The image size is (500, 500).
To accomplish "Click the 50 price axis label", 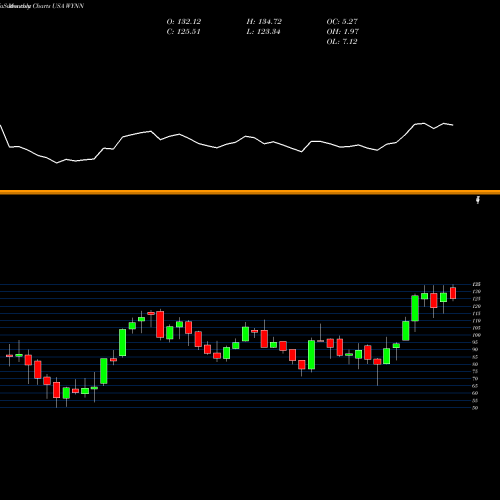I will coord(475,408).
